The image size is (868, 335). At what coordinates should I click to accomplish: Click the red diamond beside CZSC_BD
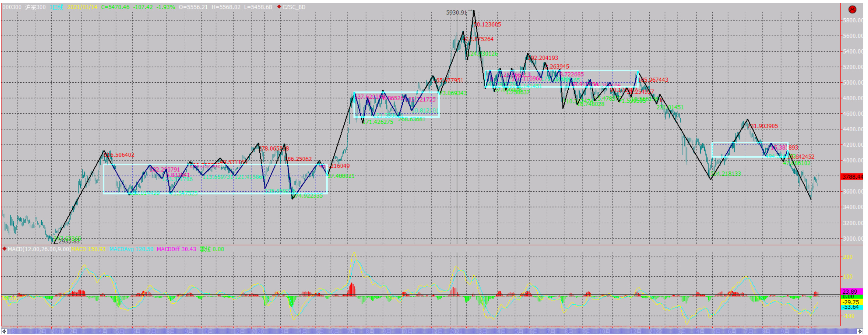[279, 7]
